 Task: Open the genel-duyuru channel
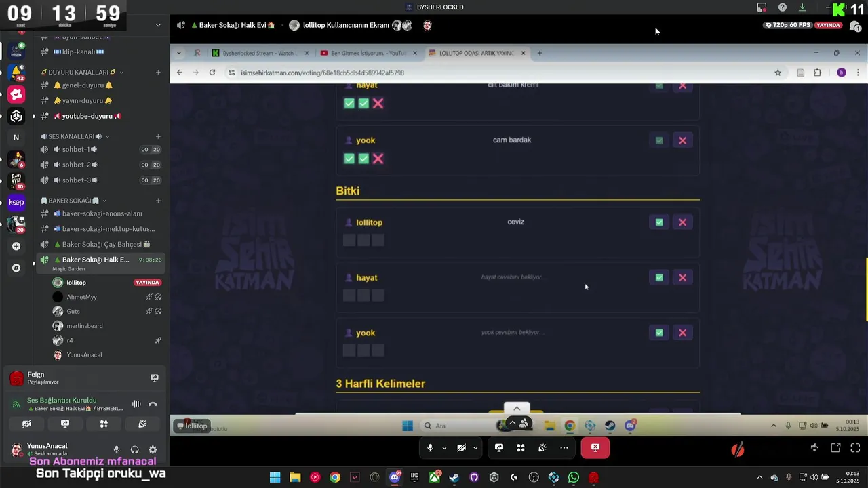[100, 85]
